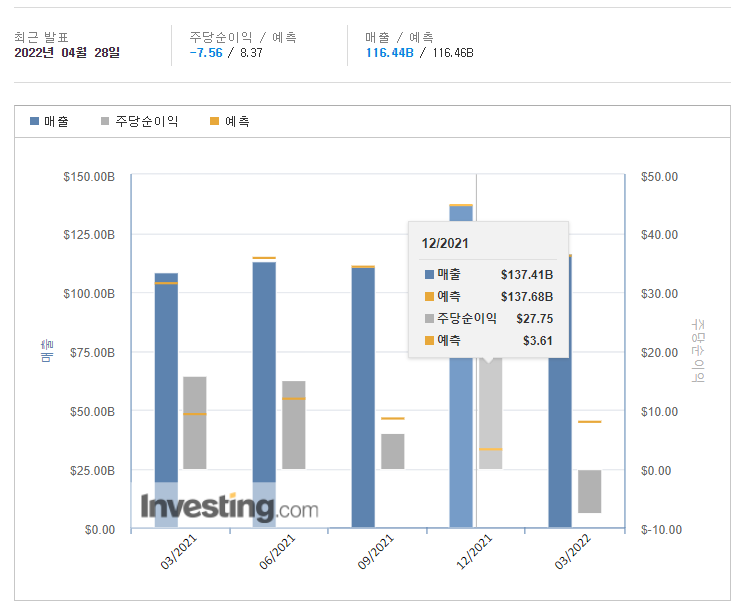The image size is (739, 607).
Task: Click the 03/2021 x-axis date label
Action: tap(179, 552)
